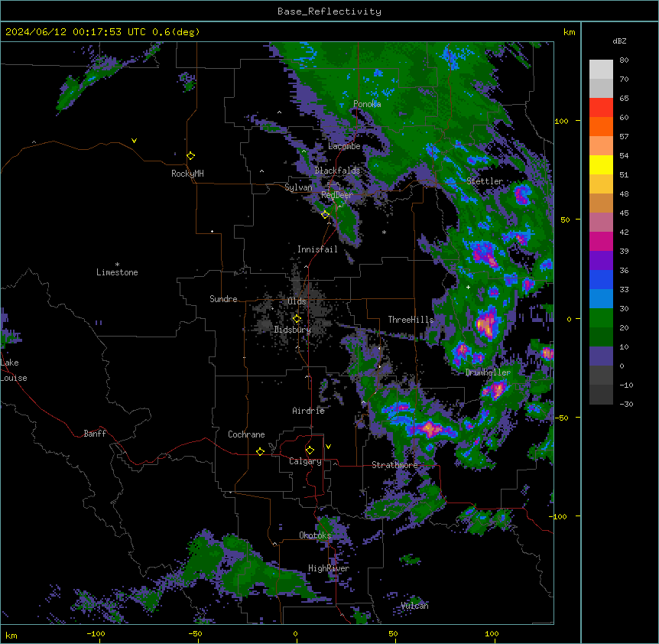Select the Calgary city label

[x=305, y=461]
